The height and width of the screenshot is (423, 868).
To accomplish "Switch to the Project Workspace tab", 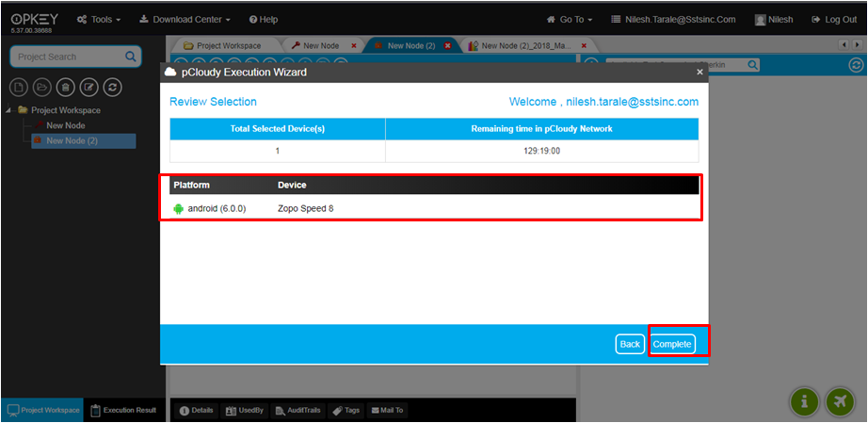I will coord(222,45).
